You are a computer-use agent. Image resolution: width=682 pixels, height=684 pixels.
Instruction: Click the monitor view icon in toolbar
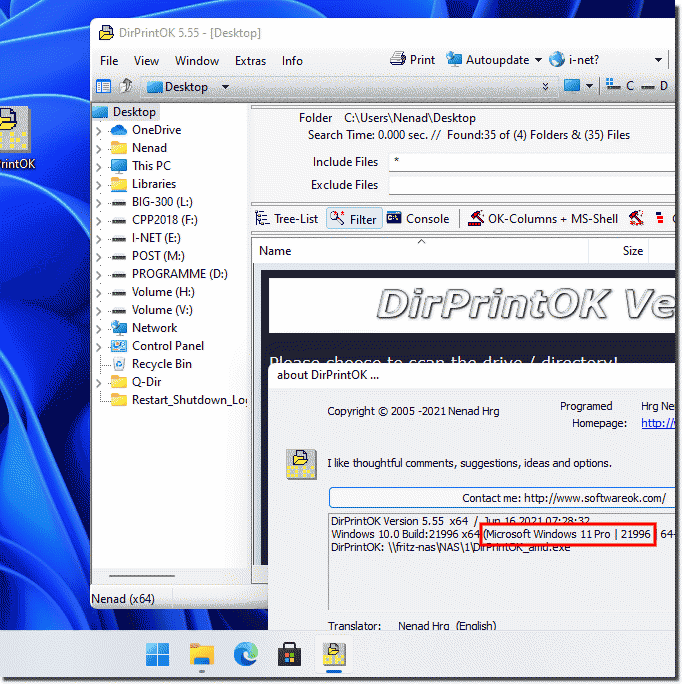tap(572, 86)
